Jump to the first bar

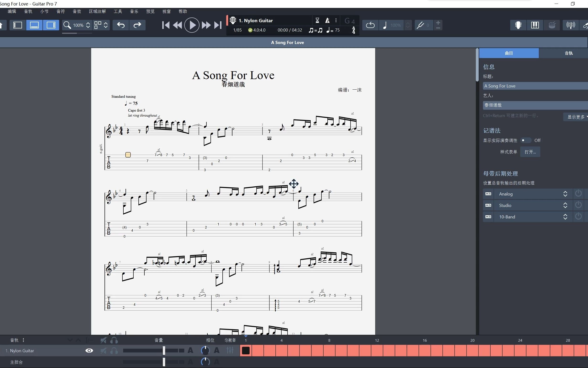pyautogui.click(x=166, y=25)
